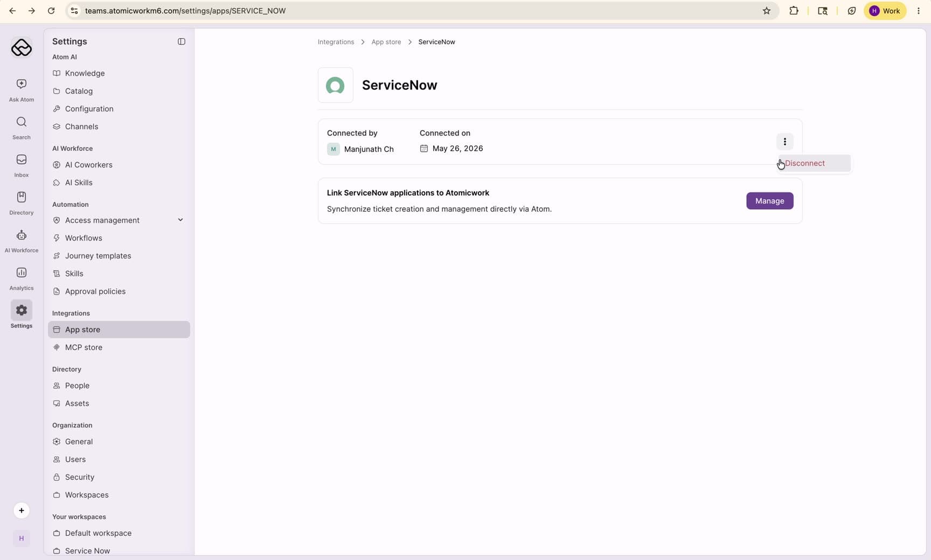Open Workspaces under Organization
This screenshot has width=931, height=560.
(119, 495)
